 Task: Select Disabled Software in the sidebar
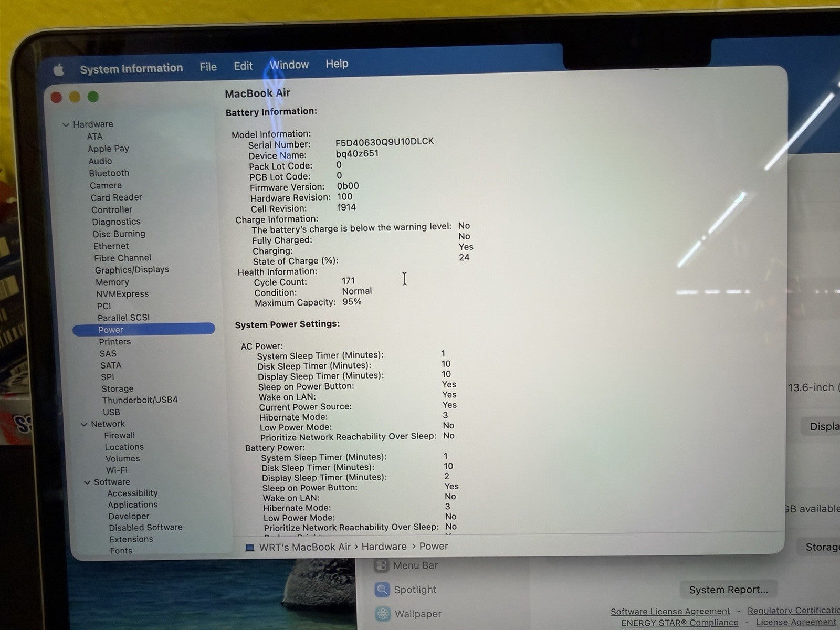(146, 528)
